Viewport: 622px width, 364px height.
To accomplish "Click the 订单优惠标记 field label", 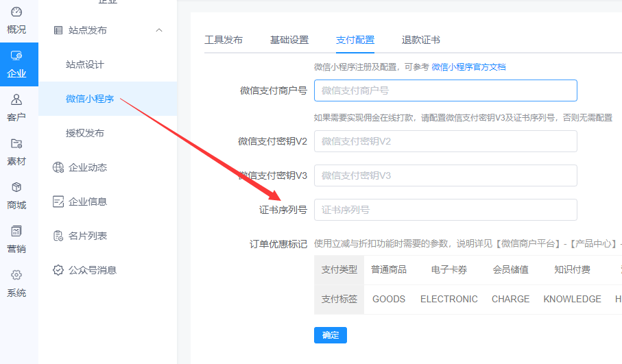I will (x=278, y=244).
